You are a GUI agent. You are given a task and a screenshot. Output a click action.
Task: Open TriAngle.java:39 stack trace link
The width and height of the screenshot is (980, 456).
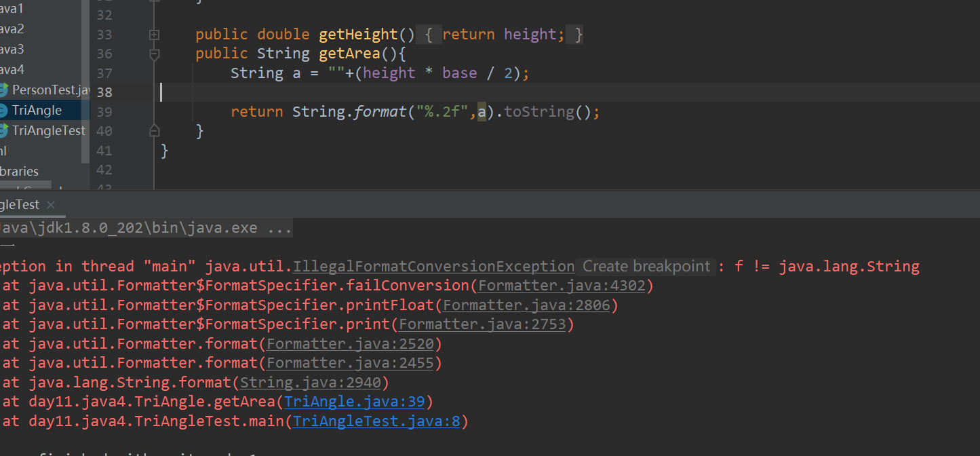(x=354, y=402)
